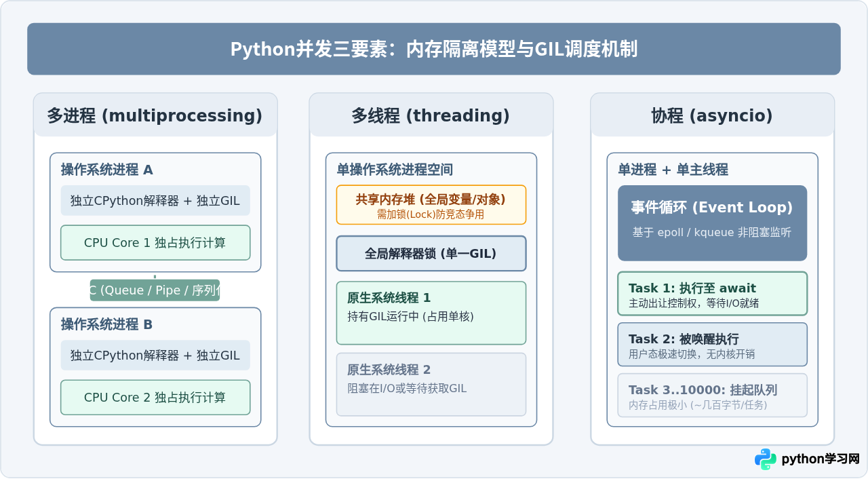Click 全局解释器锁 (单一GIL) box

(431, 254)
